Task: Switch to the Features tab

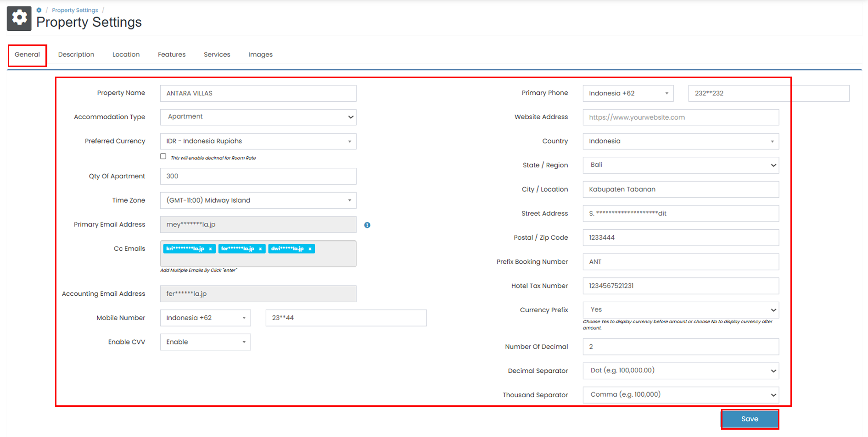Action: (x=172, y=55)
